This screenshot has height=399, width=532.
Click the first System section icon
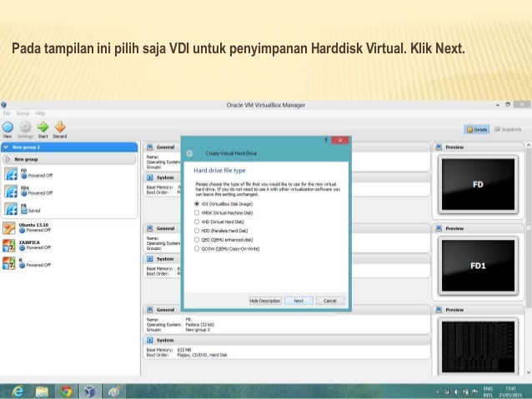[149, 177]
